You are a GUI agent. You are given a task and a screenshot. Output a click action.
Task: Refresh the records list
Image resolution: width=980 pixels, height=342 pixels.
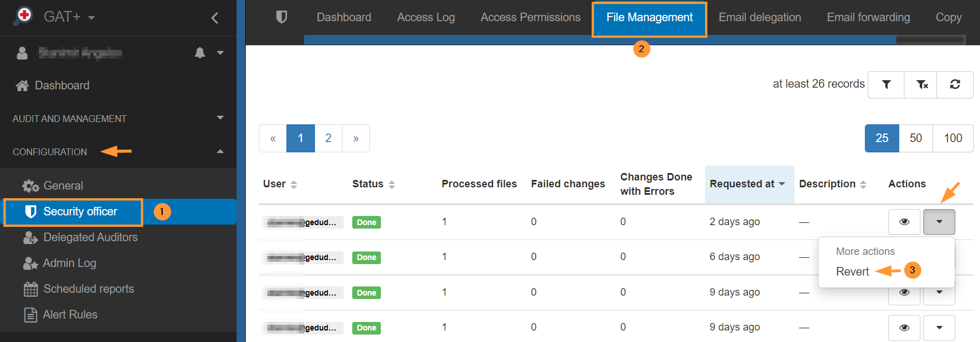pyautogui.click(x=955, y=85)
